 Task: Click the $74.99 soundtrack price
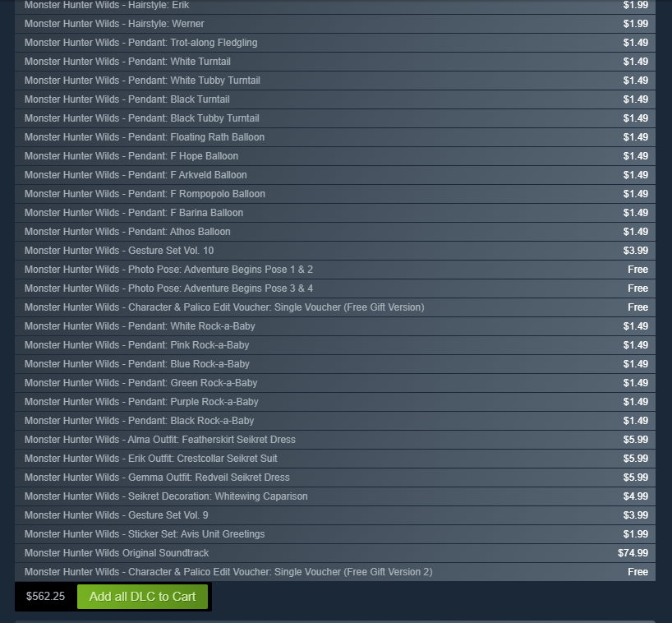(x=633, y=552)
